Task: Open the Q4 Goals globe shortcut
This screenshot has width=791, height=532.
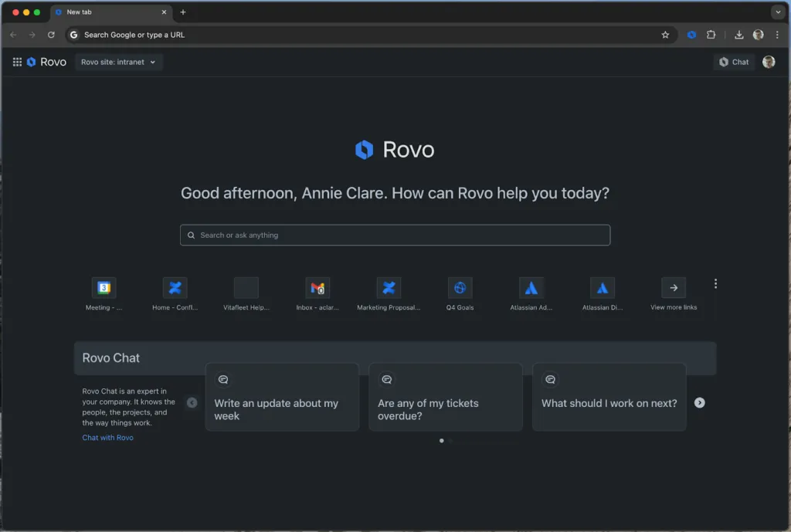Action: [460, 288]
